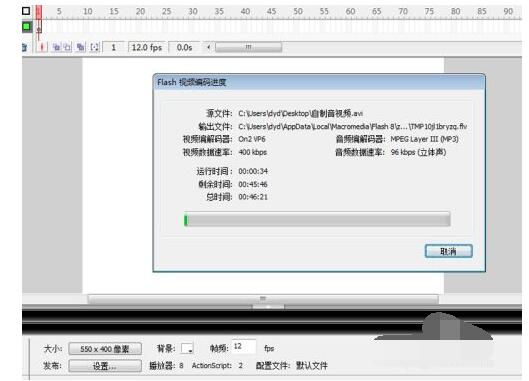Screen dimensions: 529x381
Task: Click the 播放器: 8 player version text
Action: [x=166, y=365]
